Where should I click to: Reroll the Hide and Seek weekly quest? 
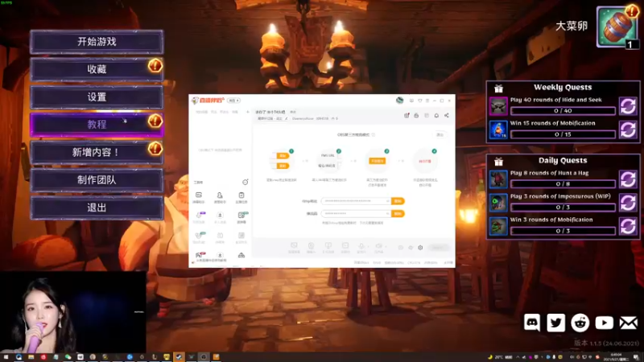tap(628, 106)
